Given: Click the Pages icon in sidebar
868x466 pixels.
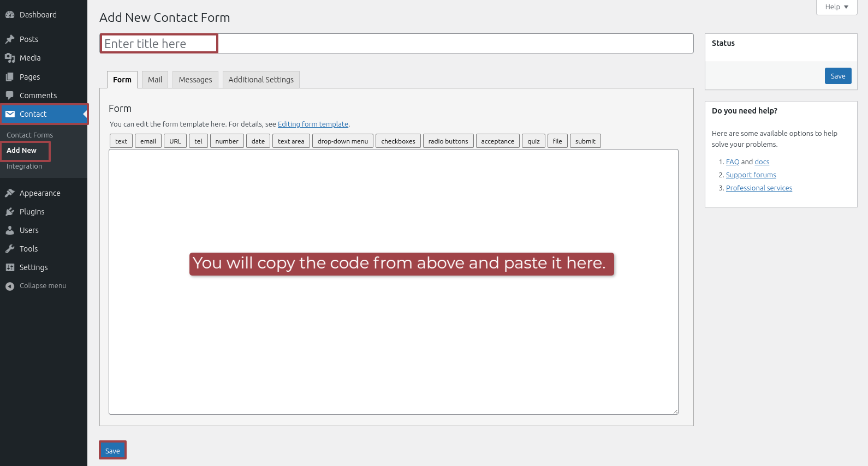Looking at the screenshot, I should (10, 77).
